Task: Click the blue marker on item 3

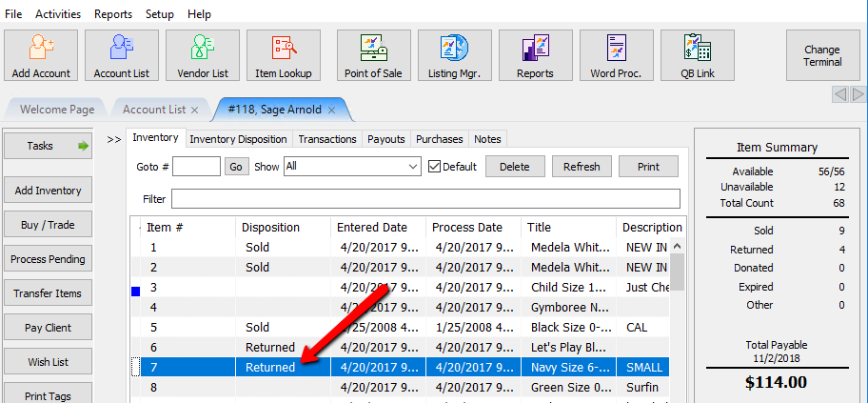Action: click(135, 291)
